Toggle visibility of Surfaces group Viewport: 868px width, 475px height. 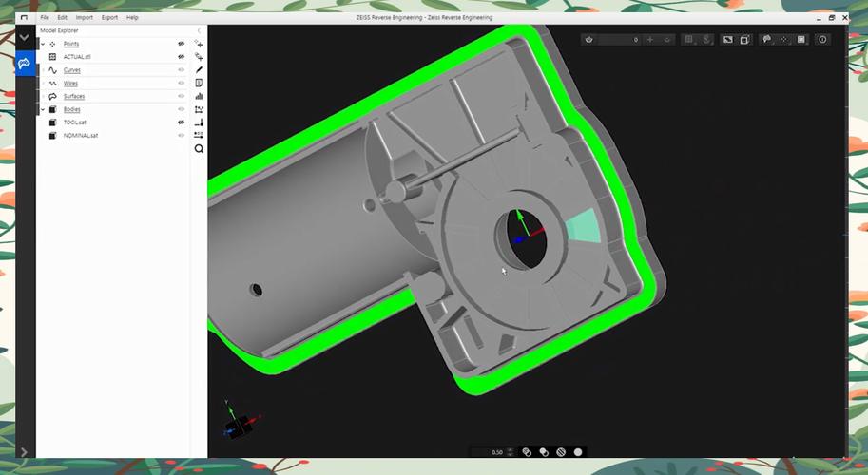pyautogui.click(x=181, y=96)
